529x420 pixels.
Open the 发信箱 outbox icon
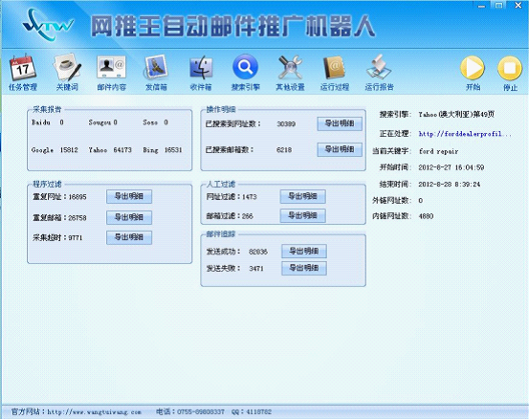(156, 68)
